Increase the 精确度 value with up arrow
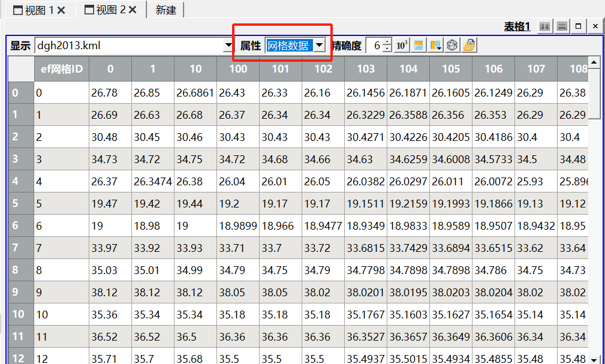Image resolution: width=605 pixels, height=364 pixels. pos(387,43)
